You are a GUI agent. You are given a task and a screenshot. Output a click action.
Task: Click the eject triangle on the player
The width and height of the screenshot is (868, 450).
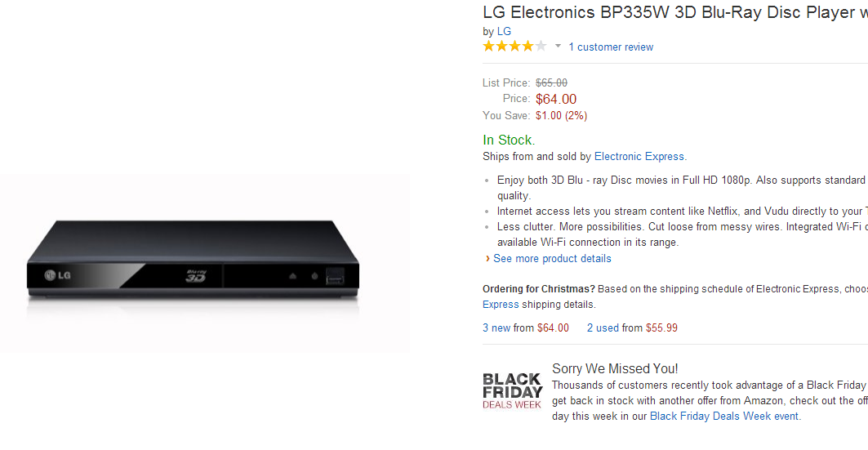coord(293,276)
